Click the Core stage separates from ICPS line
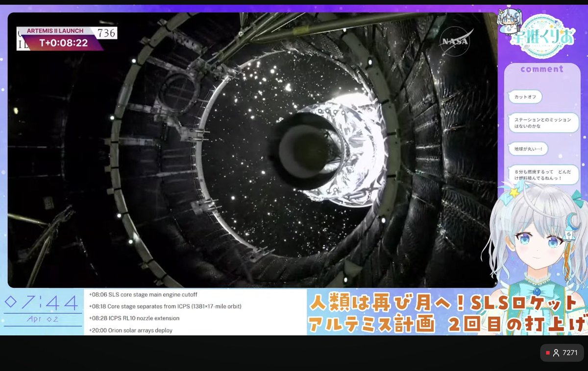Image resolution: width=588 pixels, height=371 pixels. [x=165, y=306]
